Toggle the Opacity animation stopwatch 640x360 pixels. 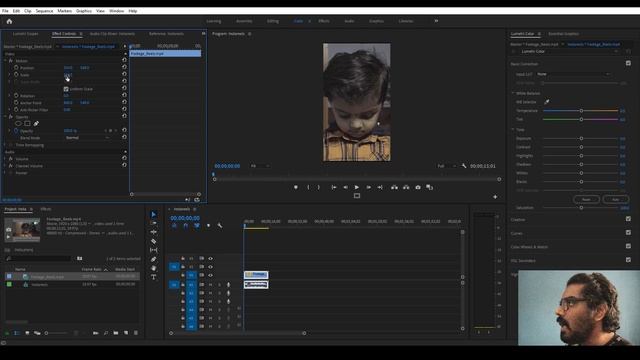[16, 131]
